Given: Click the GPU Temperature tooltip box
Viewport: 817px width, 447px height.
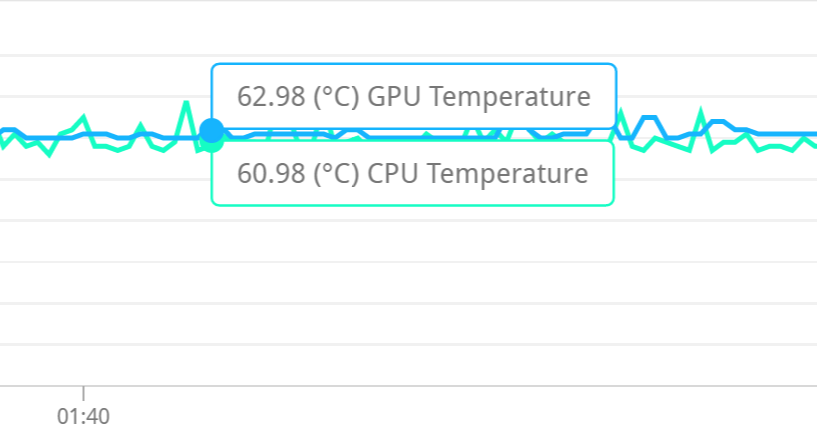Looking at the screenshot, I should tap(413, 97).
